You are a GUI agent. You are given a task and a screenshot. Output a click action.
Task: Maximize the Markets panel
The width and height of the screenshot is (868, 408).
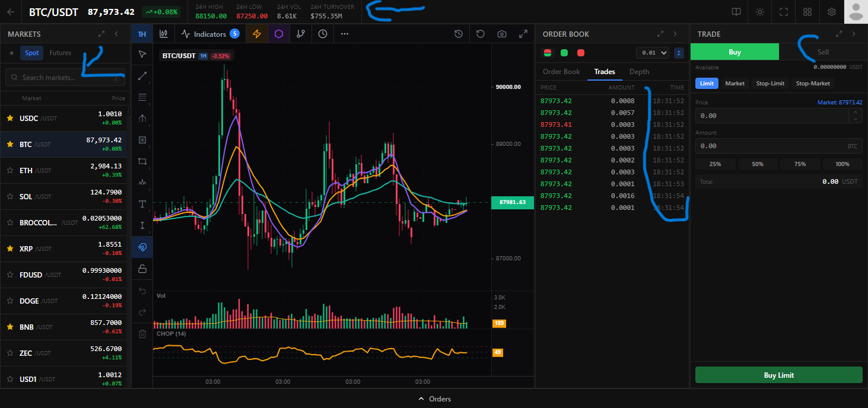(101, 34)
